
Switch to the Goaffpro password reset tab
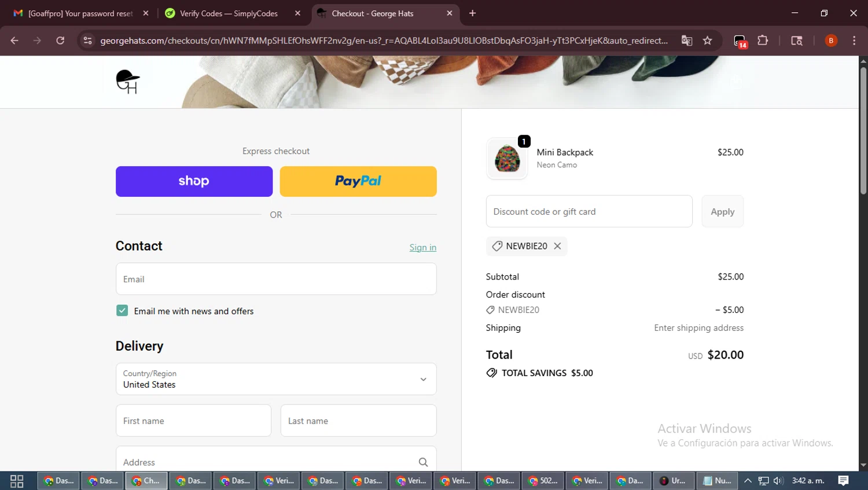click(80, 13)
